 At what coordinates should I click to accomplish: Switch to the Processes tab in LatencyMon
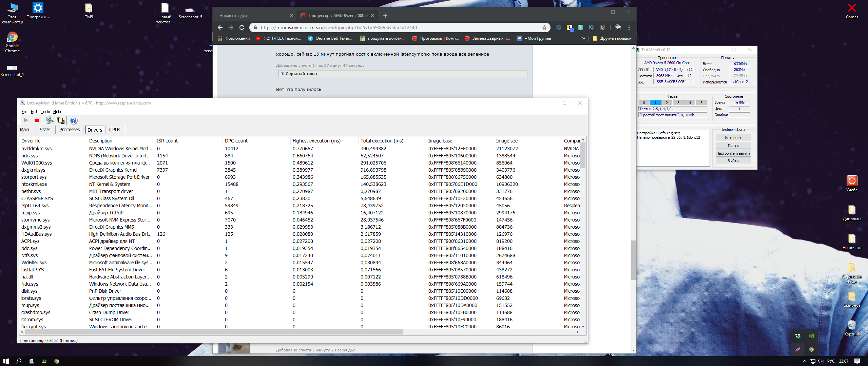(70, 130)
